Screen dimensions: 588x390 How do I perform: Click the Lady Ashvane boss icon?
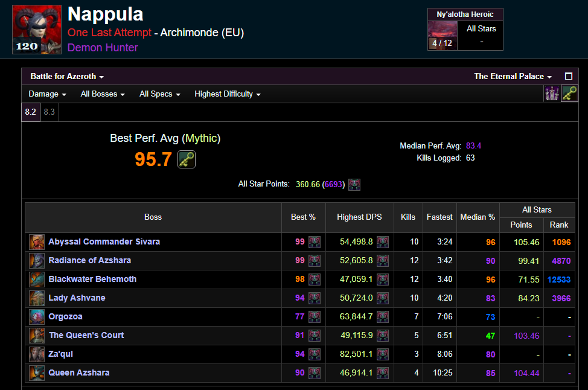pyautogui.click(x=37, y=298)
